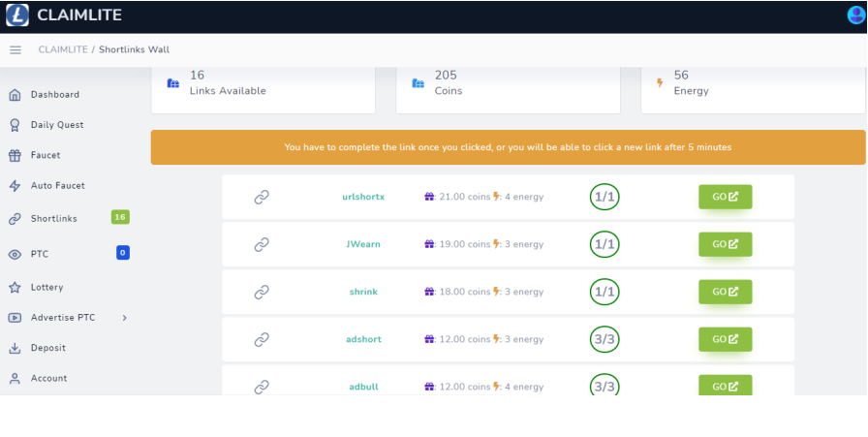Click the link icon in shrink row
The width and height of the screenshot is (868, 437).
[x=262, y=293]
